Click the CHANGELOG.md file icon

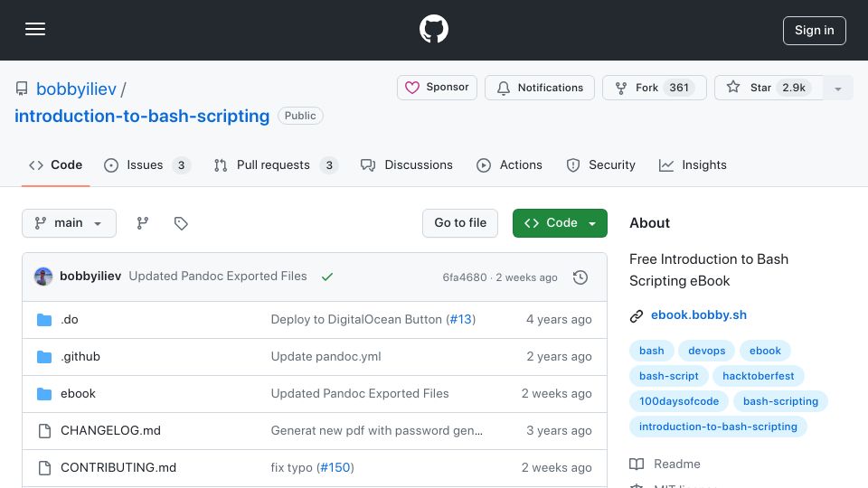pos(44,431)
